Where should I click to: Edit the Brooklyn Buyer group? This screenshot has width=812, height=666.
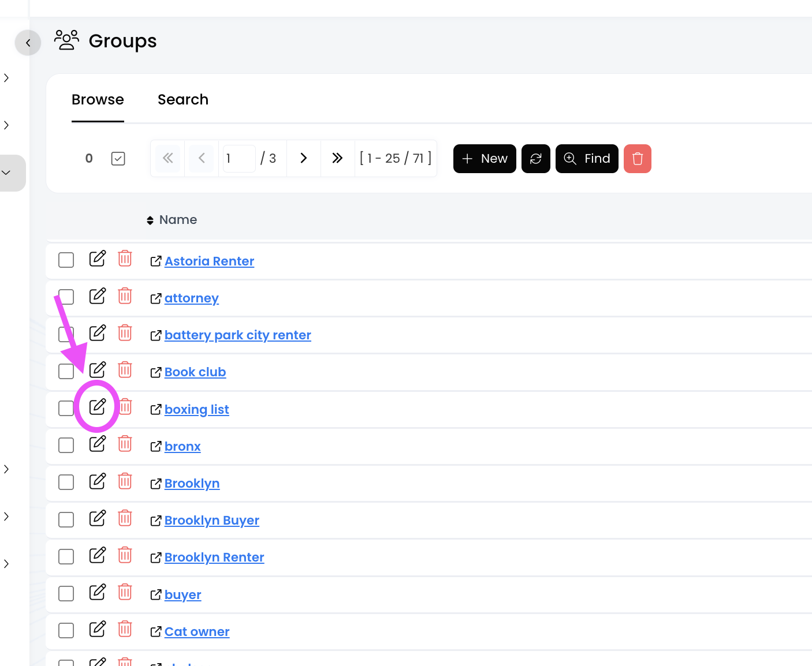(98, 518)
